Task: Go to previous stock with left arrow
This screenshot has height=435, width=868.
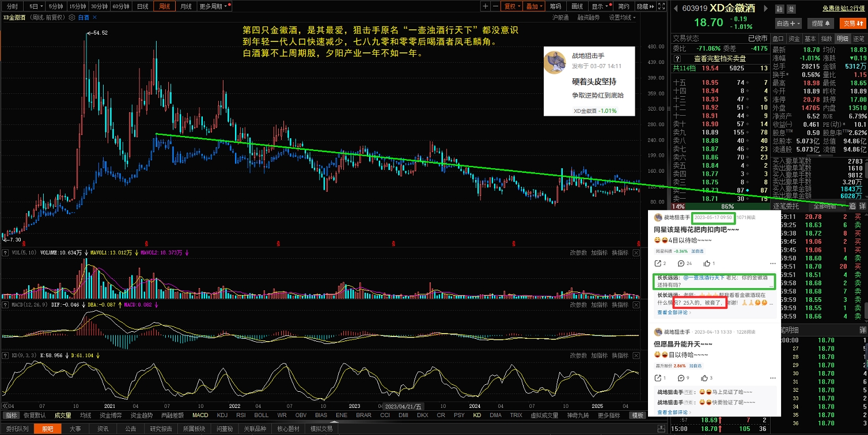Action: point(675,9)
